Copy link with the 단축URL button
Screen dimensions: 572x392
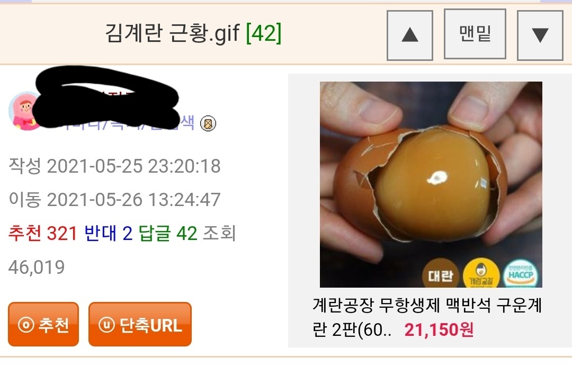(x=140, y=324)
